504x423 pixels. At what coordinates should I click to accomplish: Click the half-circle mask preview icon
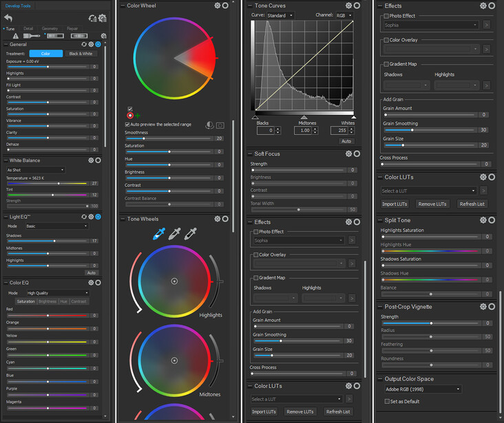pos(209,125)
